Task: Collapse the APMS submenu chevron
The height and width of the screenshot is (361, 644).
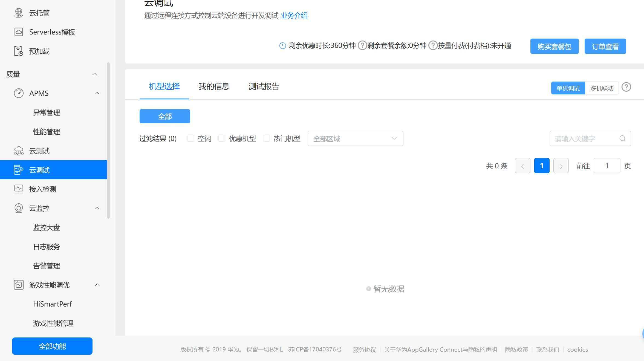Action: click(97, 93)
